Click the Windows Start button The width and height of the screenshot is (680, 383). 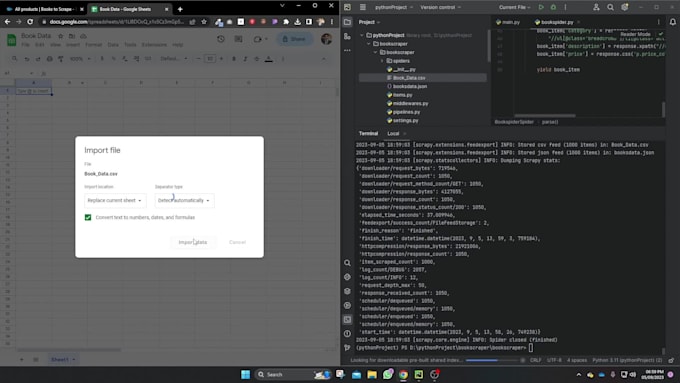245,375
